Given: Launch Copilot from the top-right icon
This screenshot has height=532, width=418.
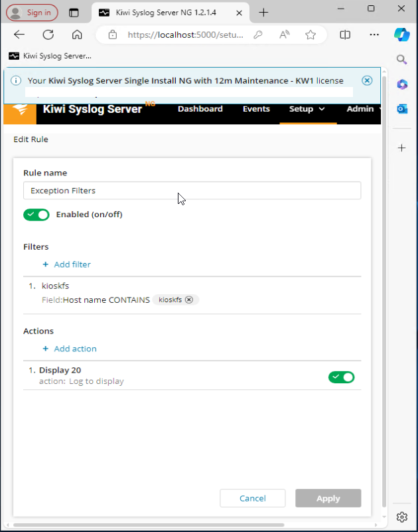Looking at the screenshot, I should [x=401, y=35].
